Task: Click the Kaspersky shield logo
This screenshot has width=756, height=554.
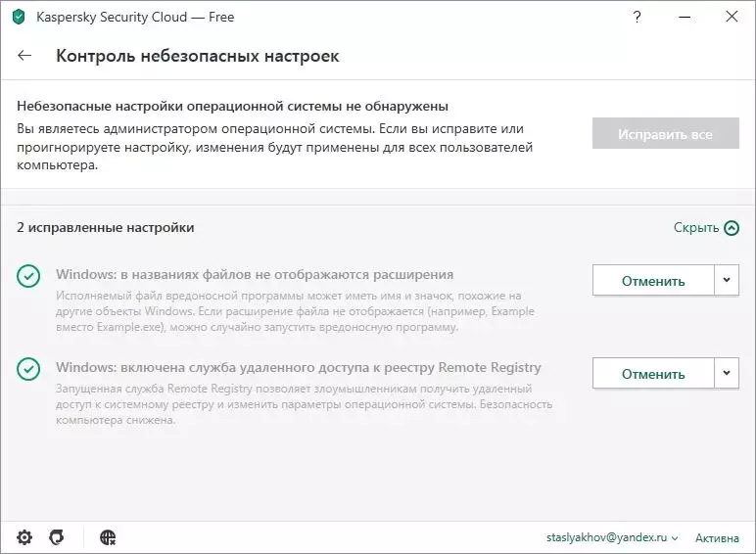Action: [19, 17]
